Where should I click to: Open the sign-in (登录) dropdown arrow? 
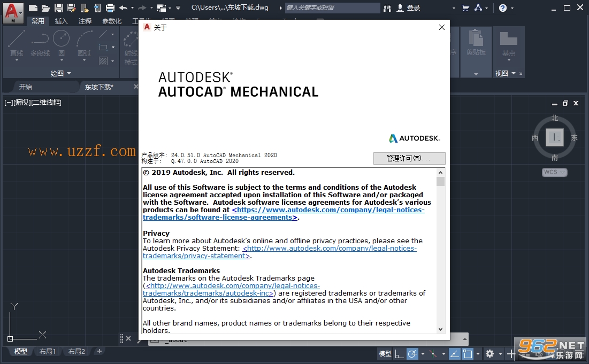[x=454, y=8]
